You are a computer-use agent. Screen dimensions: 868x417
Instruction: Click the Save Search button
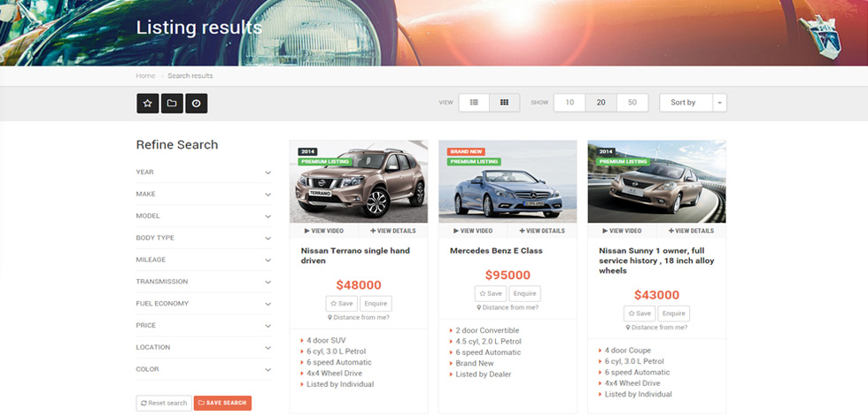click(222, 403)
